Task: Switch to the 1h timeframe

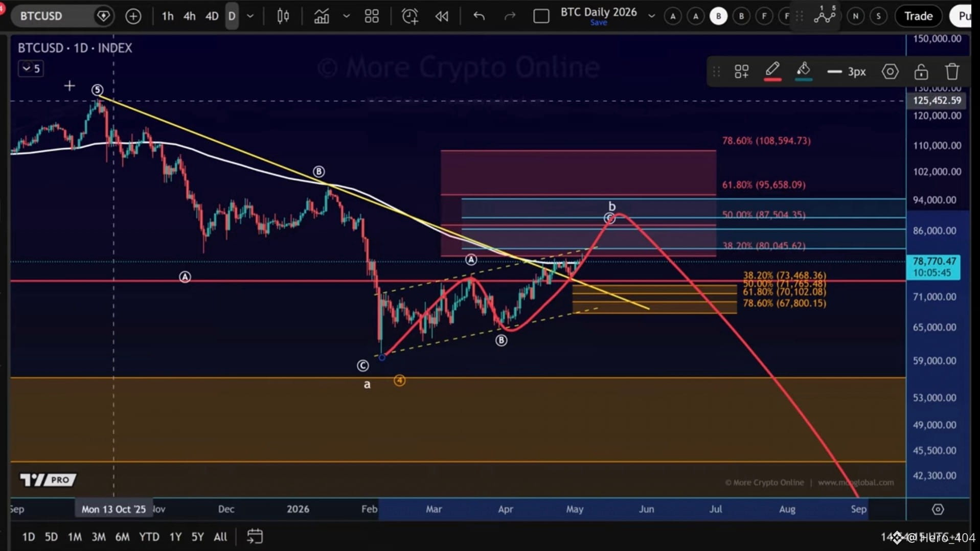Action: 167,16
